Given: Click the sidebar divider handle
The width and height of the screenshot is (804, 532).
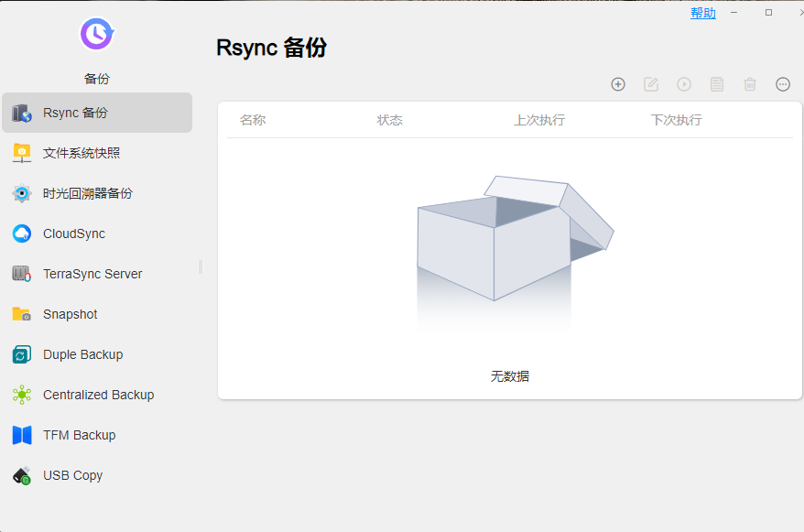Looking at the screenshot, I should pos(201,266).
